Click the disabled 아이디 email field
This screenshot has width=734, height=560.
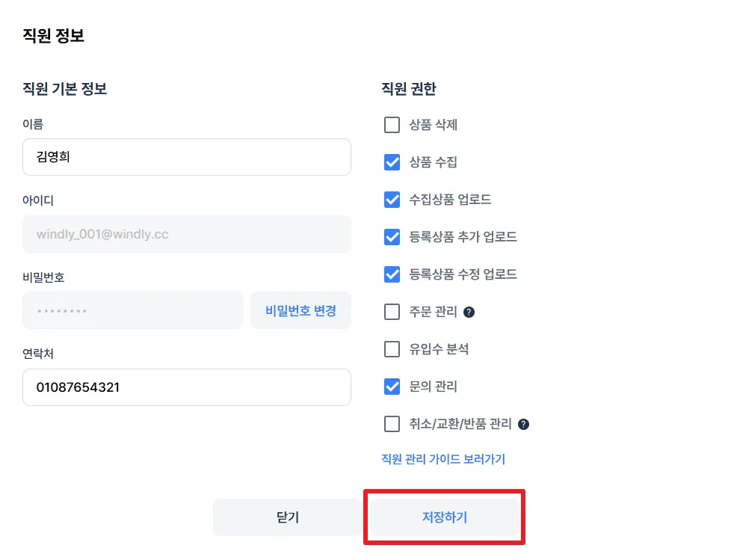(x=187, y=234)
